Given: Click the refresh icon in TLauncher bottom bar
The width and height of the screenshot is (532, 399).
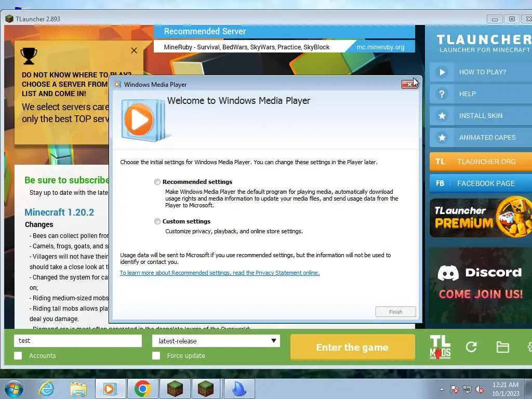Looking at the screenshot, I should [471, 347].
